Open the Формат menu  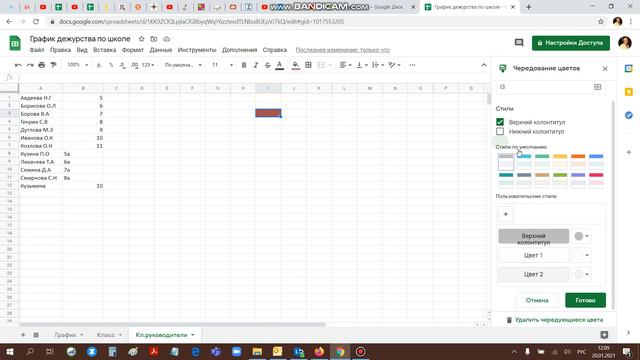pos(133,50)
